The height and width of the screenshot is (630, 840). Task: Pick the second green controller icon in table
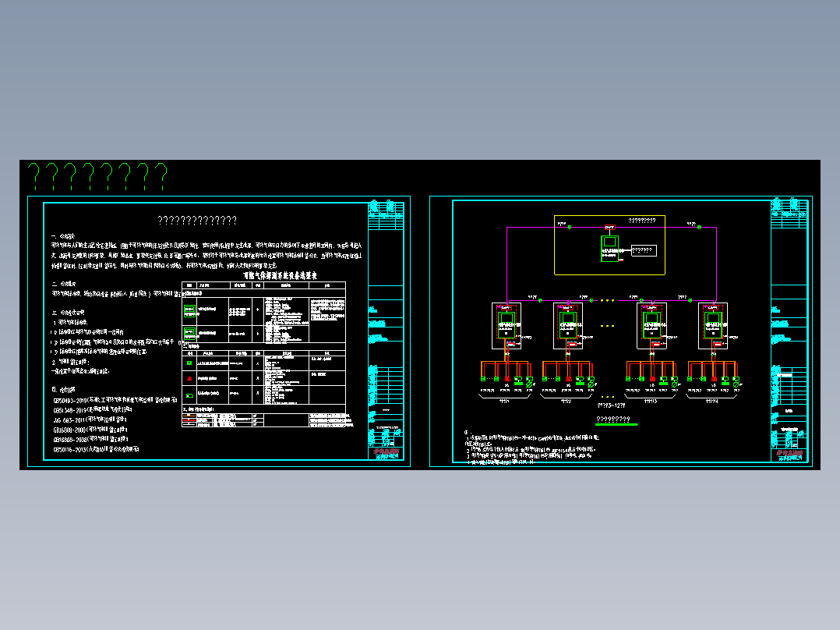(x=189, y=333)
